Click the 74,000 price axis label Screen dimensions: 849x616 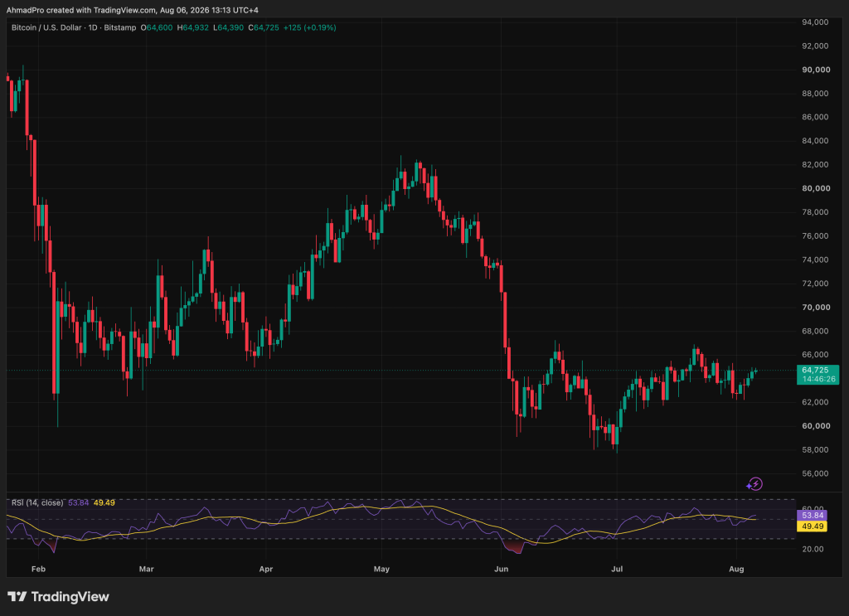[815, 259]
